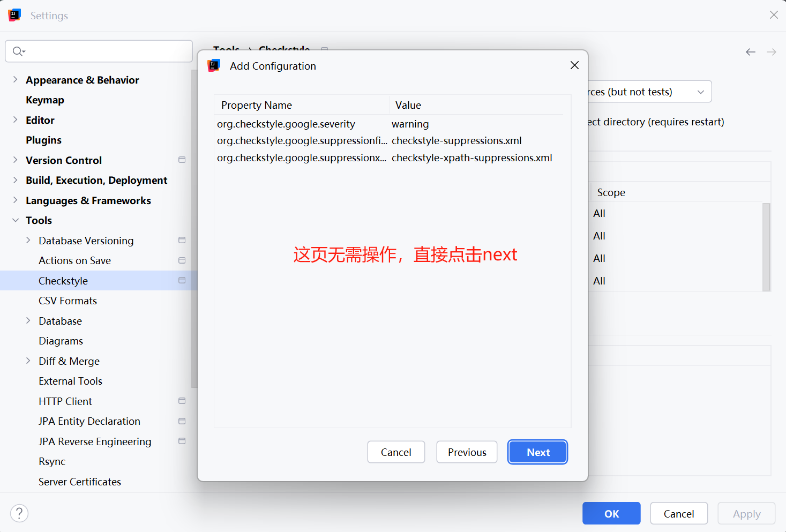Screen dimensions: 786x532
Task: Click the Property Name column header
Action: click(x=302, y=105)
